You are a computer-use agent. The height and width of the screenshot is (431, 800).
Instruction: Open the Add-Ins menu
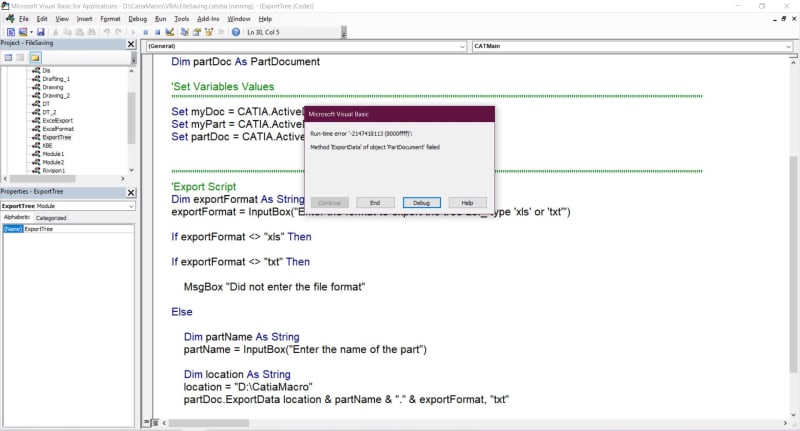[208, 19]
